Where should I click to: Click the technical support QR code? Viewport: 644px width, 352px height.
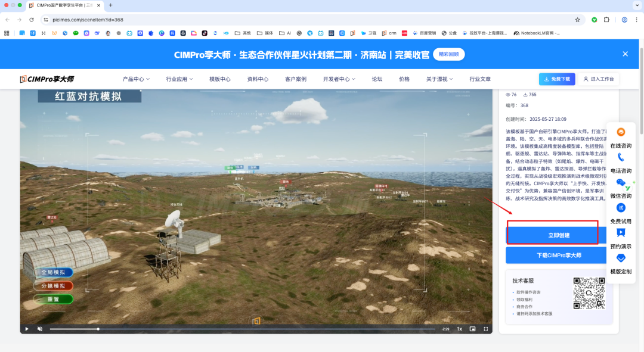point(589,293)
